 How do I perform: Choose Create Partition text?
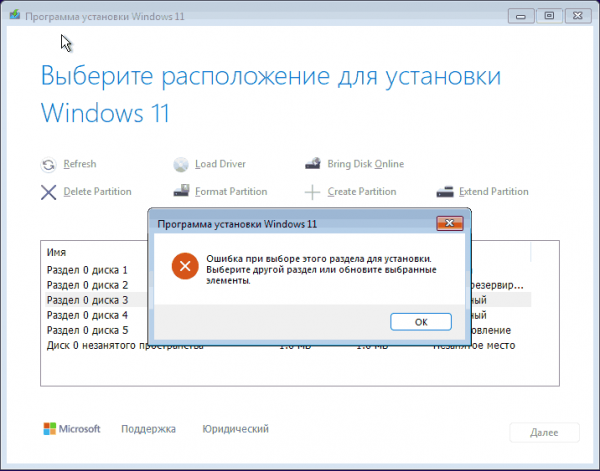[362, 191]
